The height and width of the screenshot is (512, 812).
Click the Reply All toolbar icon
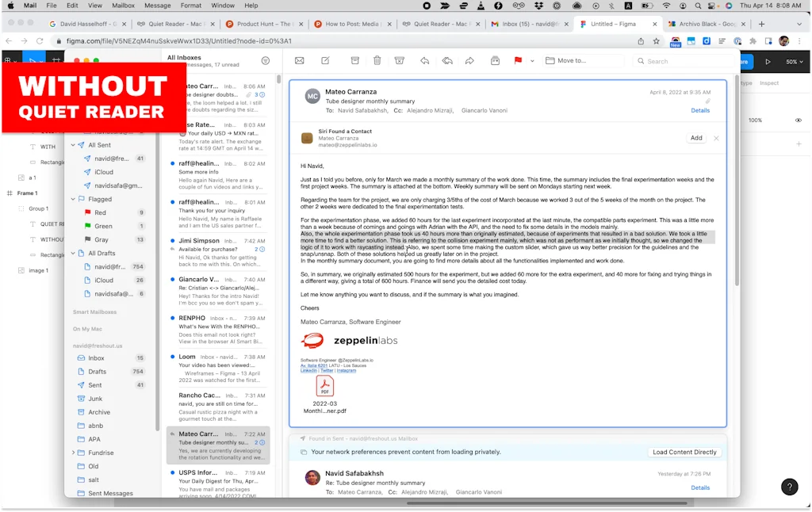448,60
